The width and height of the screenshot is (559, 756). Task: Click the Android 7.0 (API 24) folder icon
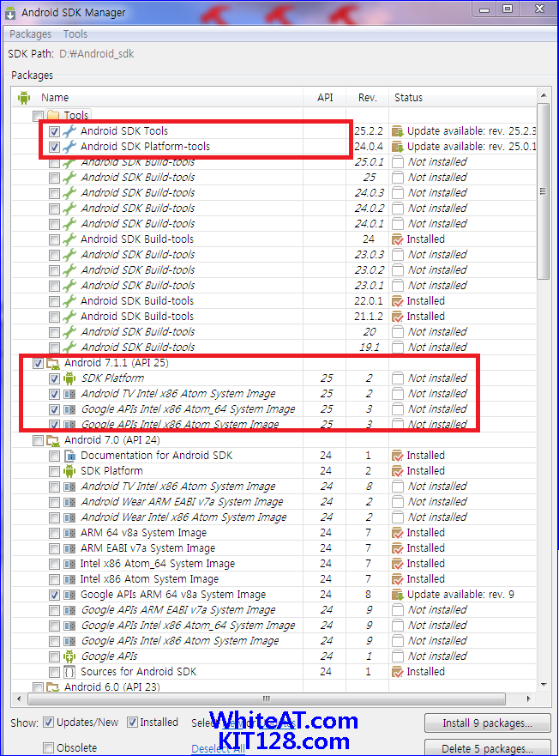coord(53,441)
